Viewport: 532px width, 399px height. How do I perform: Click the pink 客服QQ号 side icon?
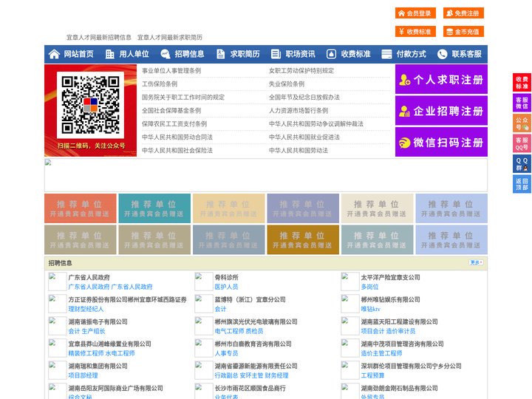click(522, 143)
